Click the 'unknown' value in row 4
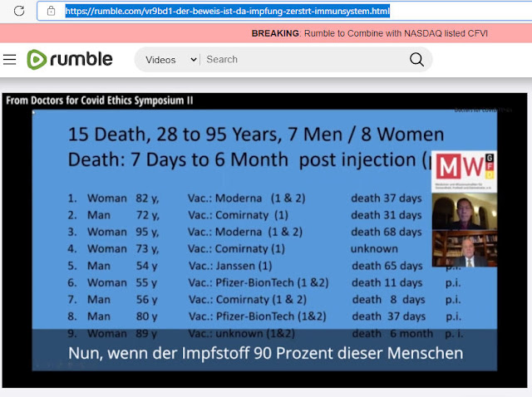The image size is (532, 397). click(374, 249)
